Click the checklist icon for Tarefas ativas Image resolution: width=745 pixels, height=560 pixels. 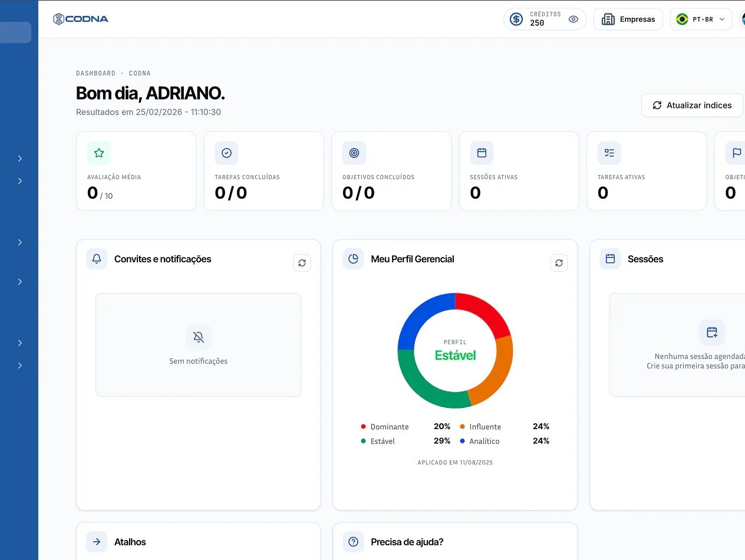click(609, 153)
